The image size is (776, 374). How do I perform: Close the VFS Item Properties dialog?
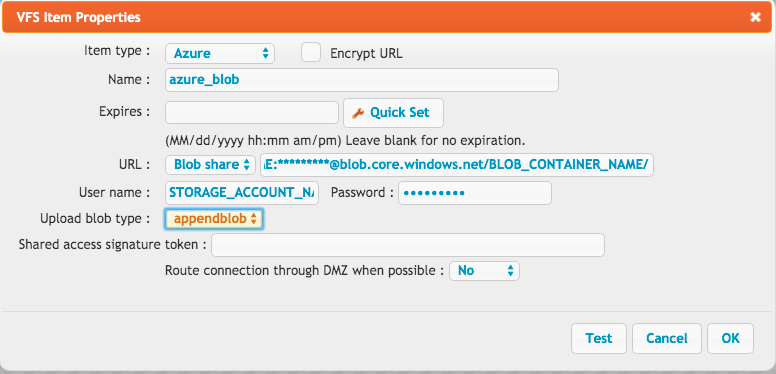click(755, 17)
